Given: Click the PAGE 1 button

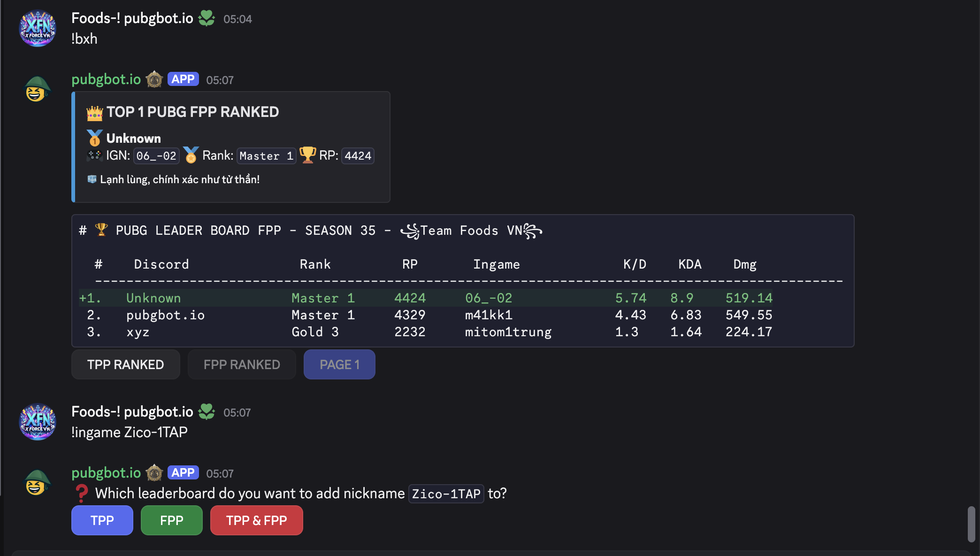Looking at the screenshot, I should tap(339, 364).
